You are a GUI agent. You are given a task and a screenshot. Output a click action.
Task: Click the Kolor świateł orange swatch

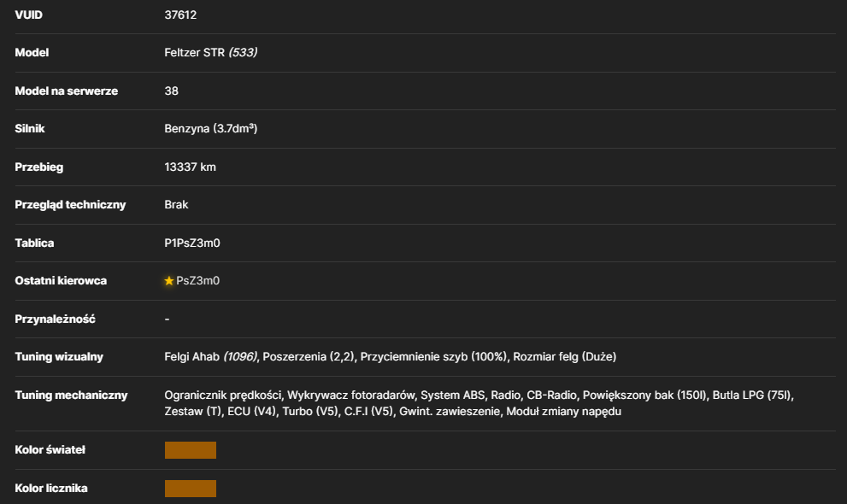click(x=190, y=450)
